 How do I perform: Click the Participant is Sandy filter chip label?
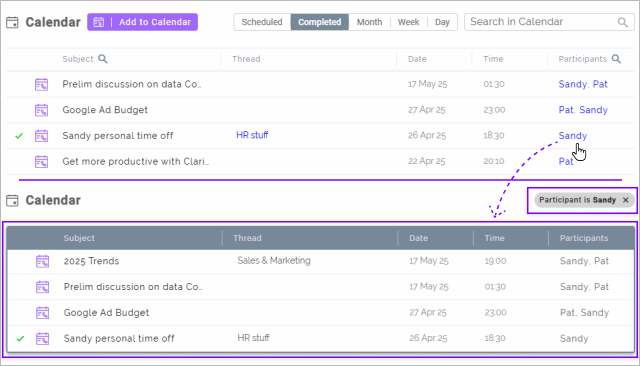[577, 200]
